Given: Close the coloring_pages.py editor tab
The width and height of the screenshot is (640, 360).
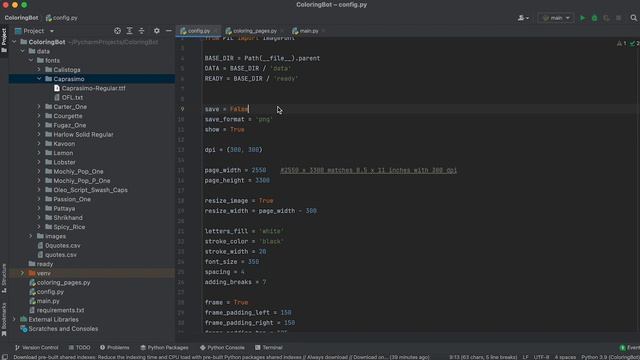Looking at the screenshot, I should [x=282, y=31].
